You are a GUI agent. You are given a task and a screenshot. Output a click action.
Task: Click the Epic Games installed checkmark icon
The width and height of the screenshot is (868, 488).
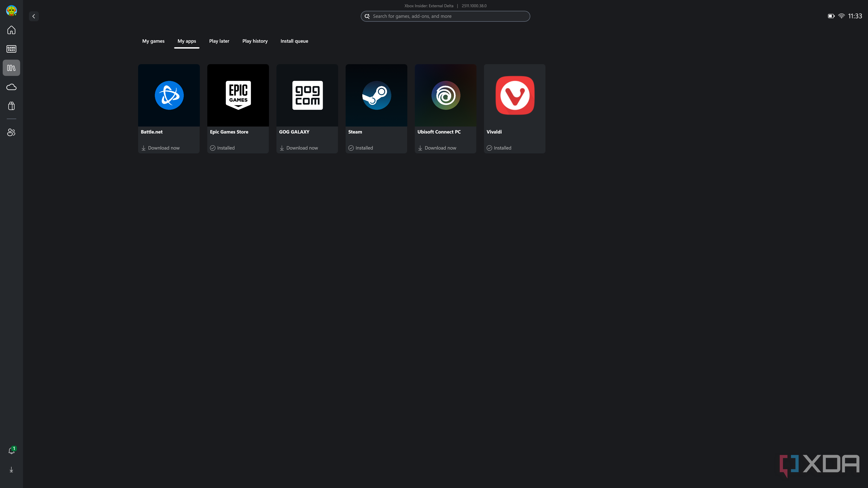(x=213, y=148)
